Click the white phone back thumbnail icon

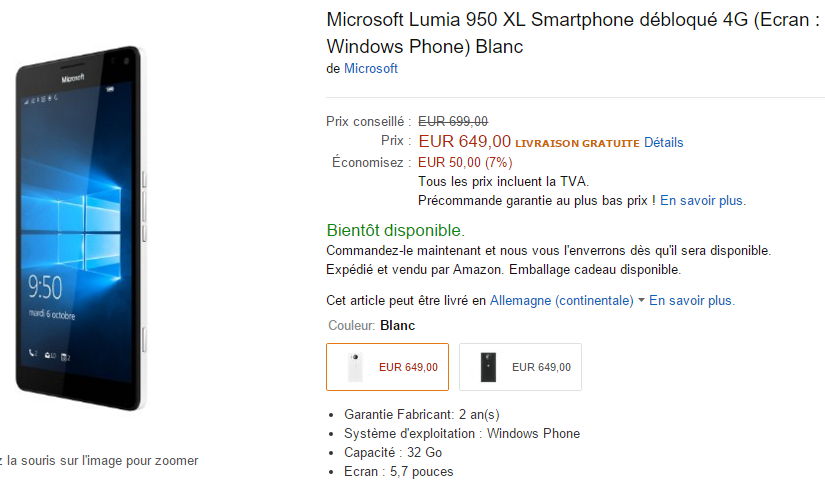click(x=355, y=367)
